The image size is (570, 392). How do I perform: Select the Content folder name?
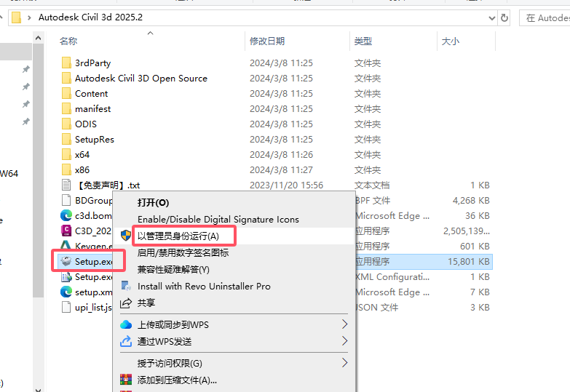click(91, 93)
